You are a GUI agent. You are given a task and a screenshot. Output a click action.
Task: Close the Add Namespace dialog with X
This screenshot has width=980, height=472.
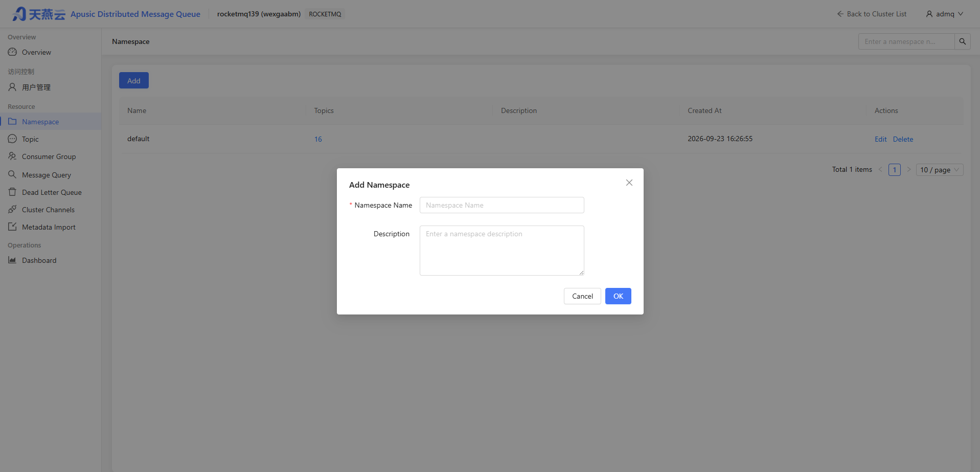click(629, 183)
